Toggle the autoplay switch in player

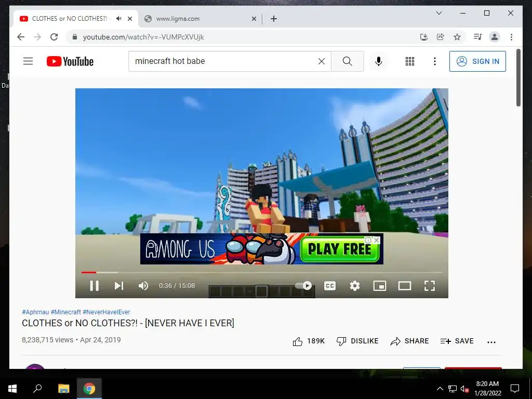pos(303,286)
